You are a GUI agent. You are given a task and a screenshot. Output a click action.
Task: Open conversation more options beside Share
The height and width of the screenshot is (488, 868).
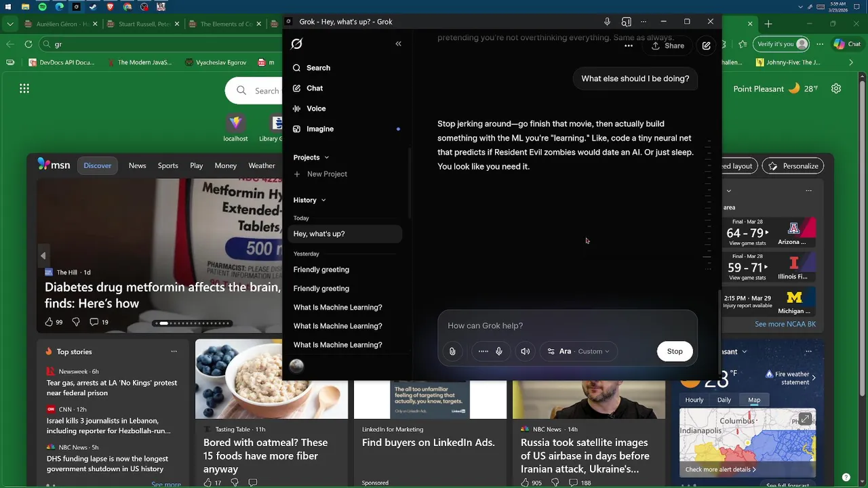click(629, 46)
